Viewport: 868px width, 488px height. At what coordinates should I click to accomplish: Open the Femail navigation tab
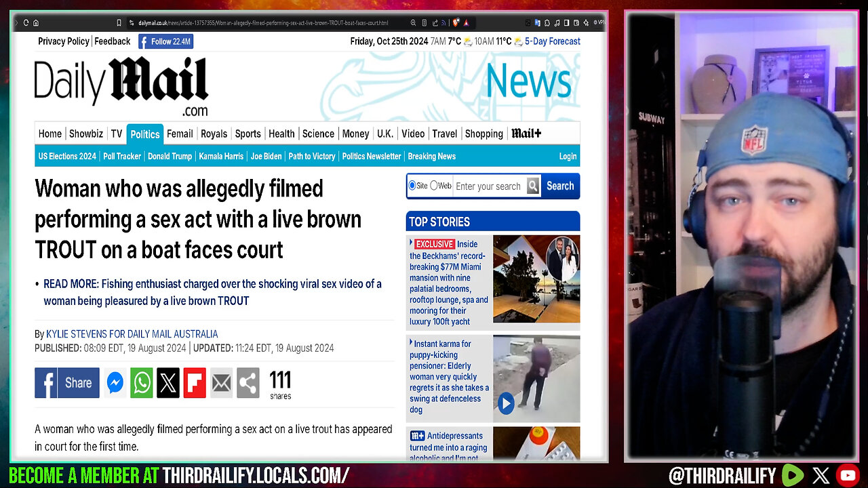point(180,134)
